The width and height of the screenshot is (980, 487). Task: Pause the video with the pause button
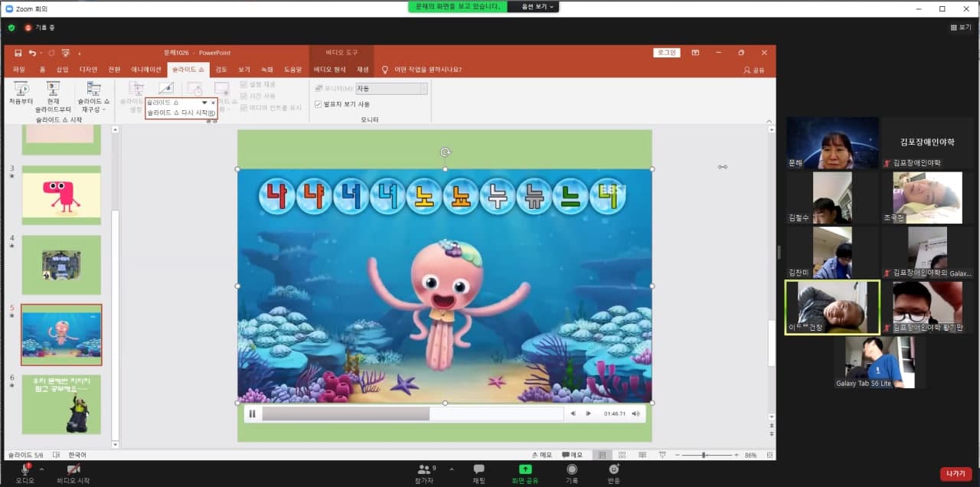(252, 413)
